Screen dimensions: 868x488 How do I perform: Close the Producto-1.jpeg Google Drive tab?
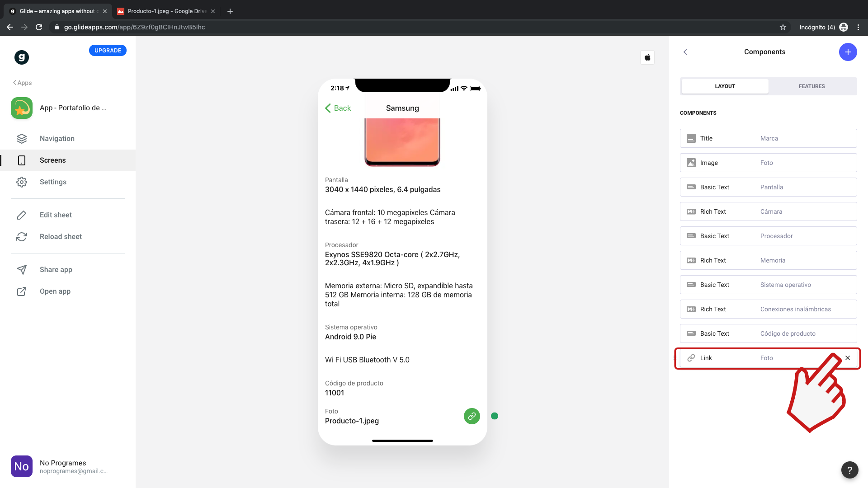click(x=213, y=11)
